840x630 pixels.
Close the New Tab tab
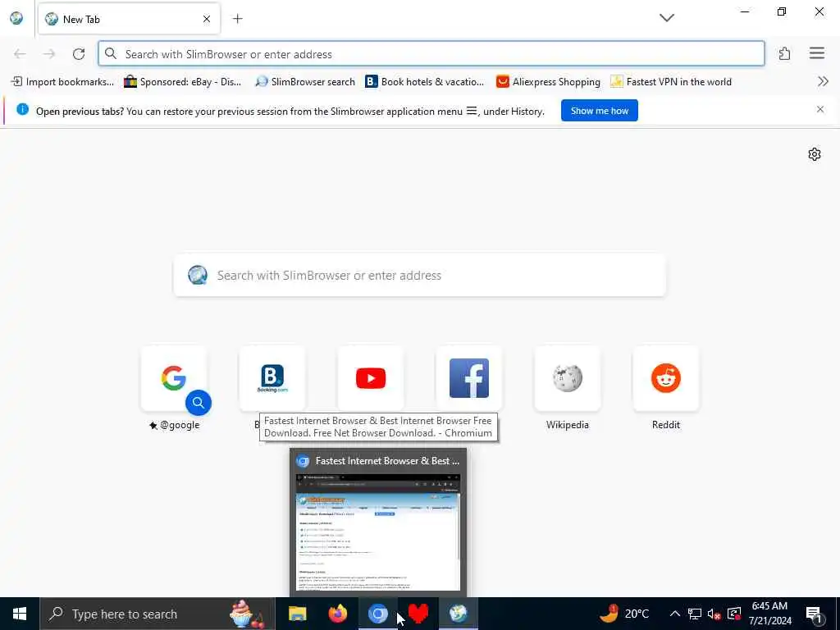tap(207, 19)
